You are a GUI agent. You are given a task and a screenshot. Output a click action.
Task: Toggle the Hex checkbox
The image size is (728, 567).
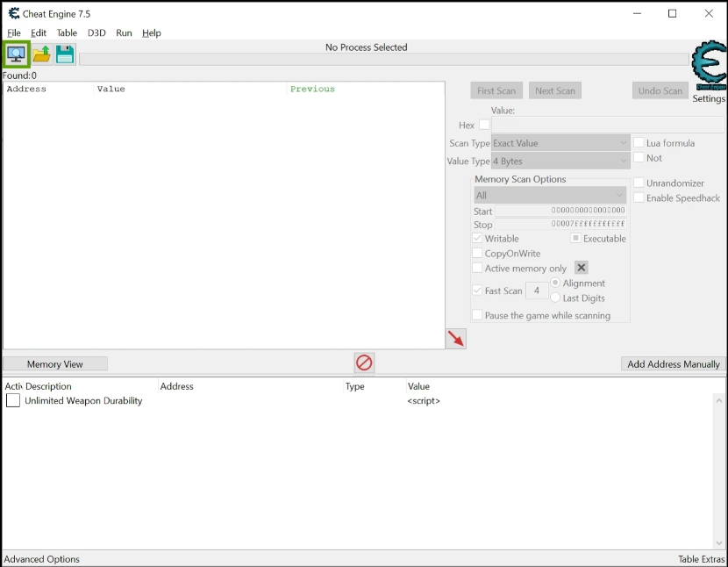484,125
